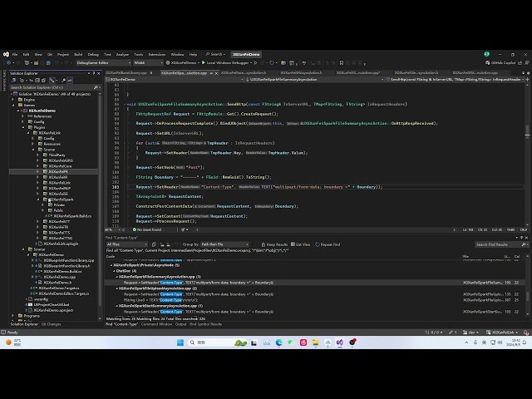Select XGXunFeiDemo.uproject file

point(53,310)
